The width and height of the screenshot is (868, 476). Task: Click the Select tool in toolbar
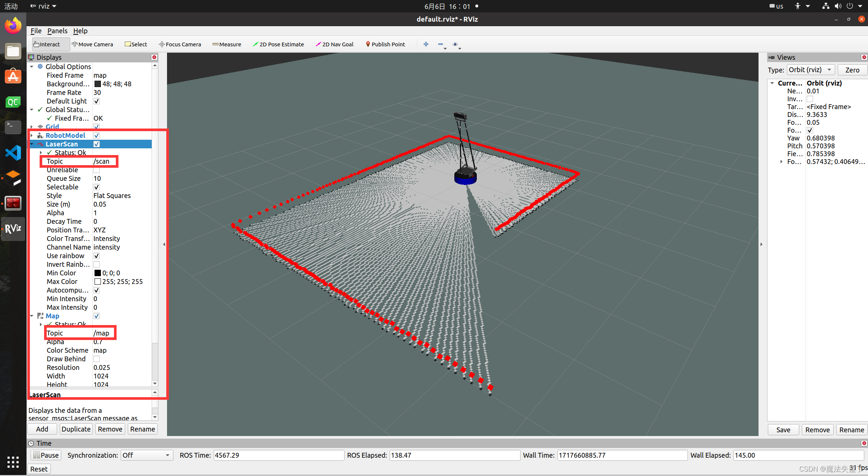click(136, 44)
